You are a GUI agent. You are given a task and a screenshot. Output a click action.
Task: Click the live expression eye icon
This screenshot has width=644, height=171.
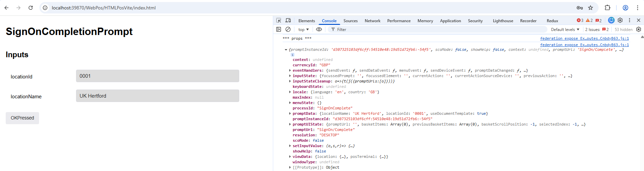[319, 30]
